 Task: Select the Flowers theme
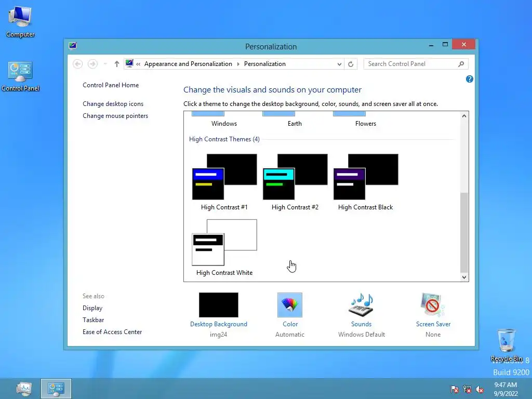click(365, 120)
